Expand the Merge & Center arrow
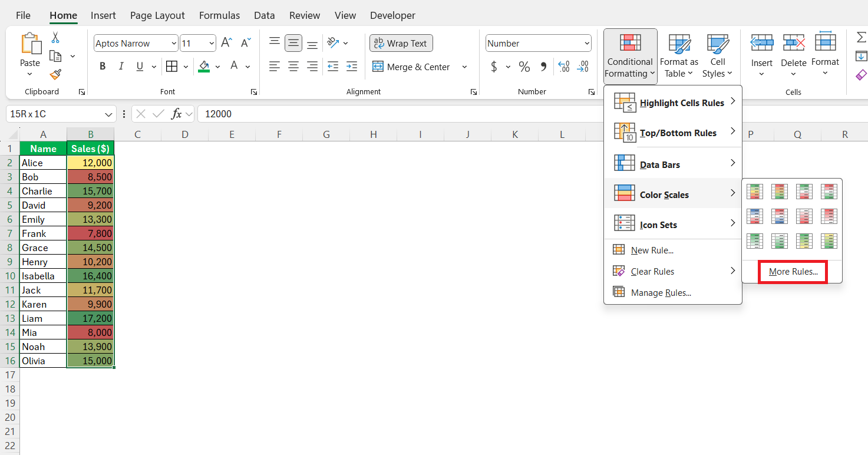Image resolution: width=868 pixels, height=455 pixels. click(x=464, y=67)
